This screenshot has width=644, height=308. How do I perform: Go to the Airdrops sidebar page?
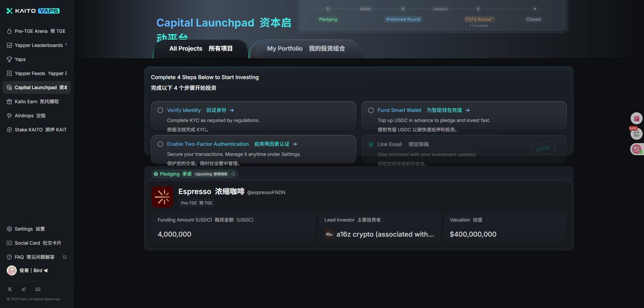37,116
